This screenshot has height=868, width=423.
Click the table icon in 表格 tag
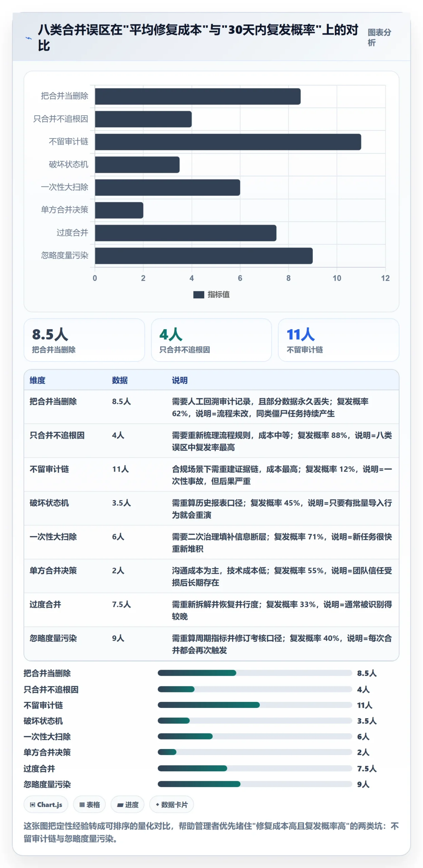click(x=82, y=805)
